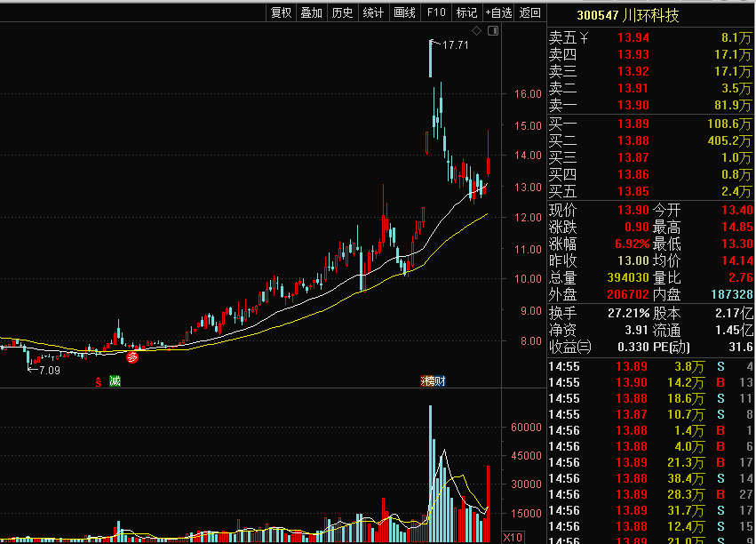Viewport: 756px width, 544px height.
Task: Click 卖一 volume 81.9万
Action: [x=733, y=105]
